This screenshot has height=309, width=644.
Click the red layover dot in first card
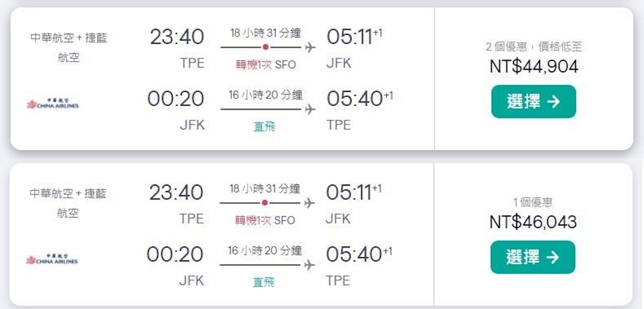(266, 47)
